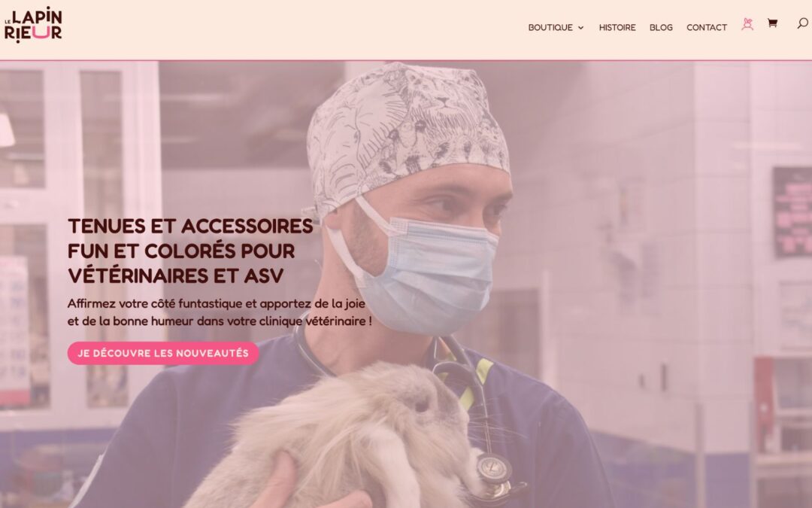Select the Affirmez votre côté funtastique paragraph
Image resolution: width=812 pixels, height=508 pixels.
(x=220, y=312)
